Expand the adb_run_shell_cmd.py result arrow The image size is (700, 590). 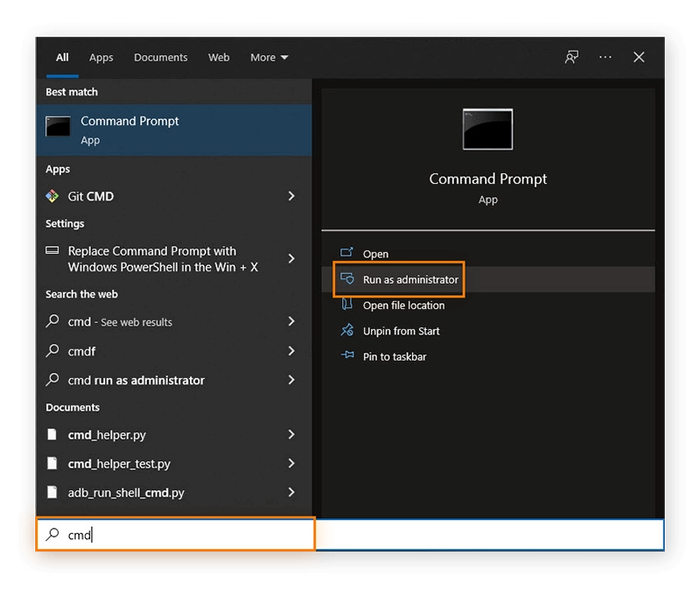coord(291,492)
